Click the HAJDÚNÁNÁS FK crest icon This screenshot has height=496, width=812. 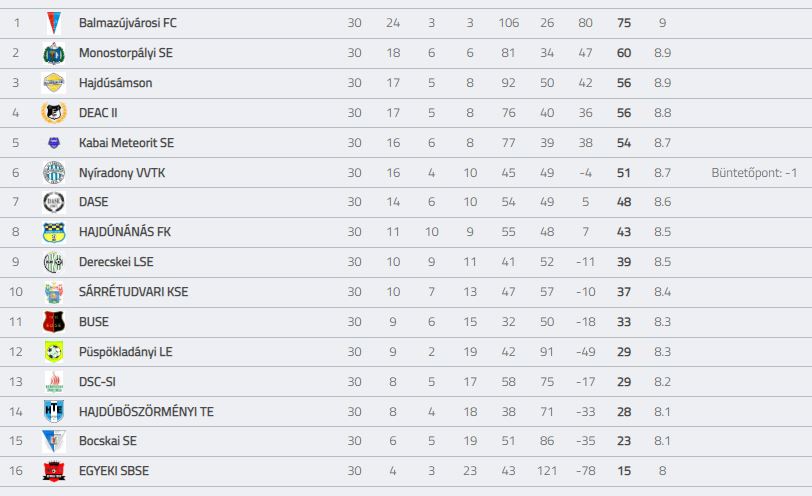(54, 232)
